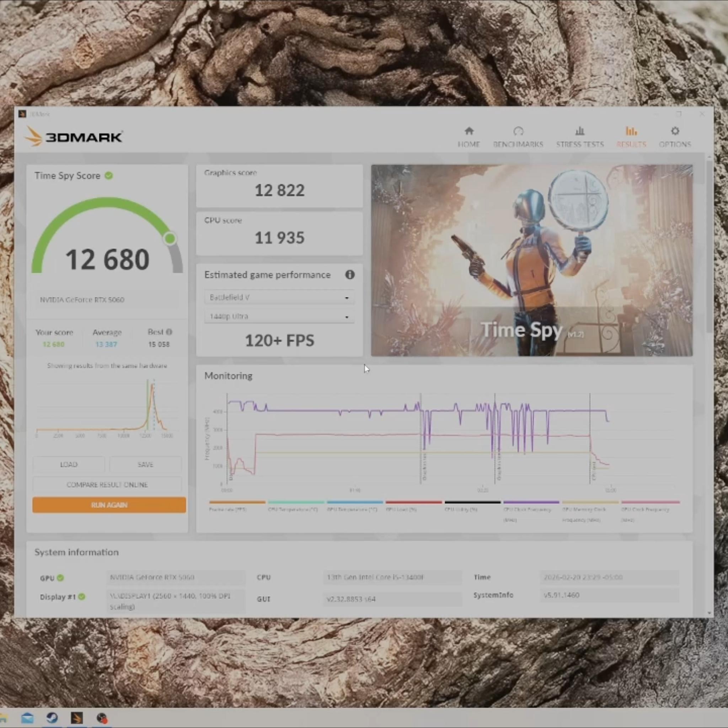Click the green Your score value 12 680
728x728 pixels.
54,344
